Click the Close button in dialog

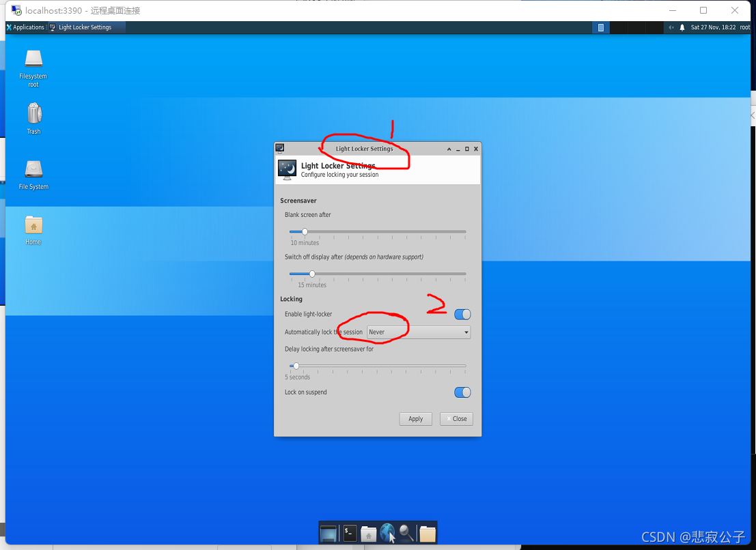(456, 419)
